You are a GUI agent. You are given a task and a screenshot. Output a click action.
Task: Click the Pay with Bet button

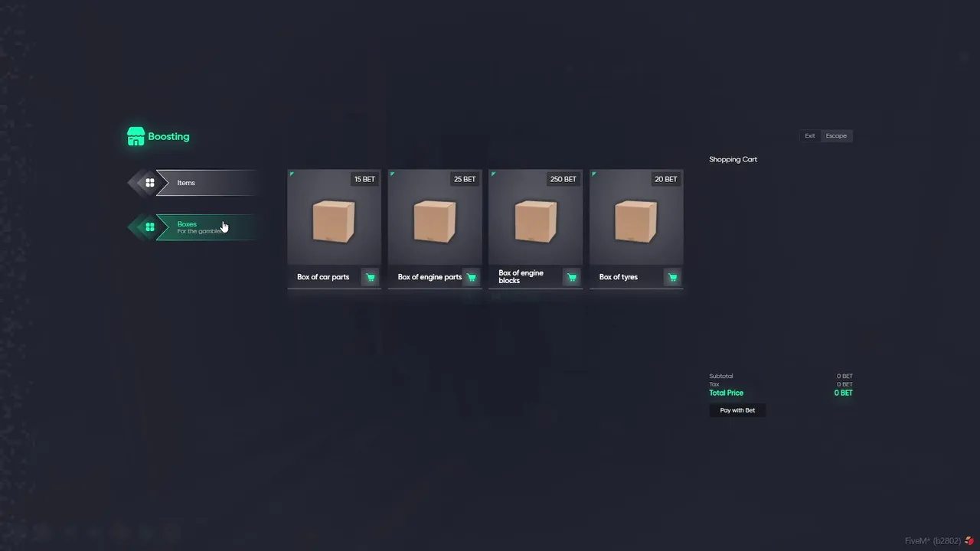pos(737,410)
